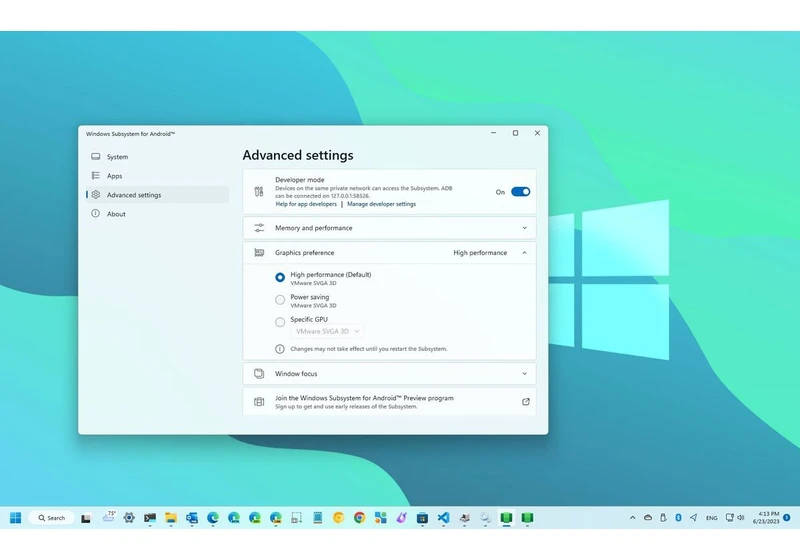Screen dimensions: 800x560
Task: Launch Edge Beta from the taskbar
Action: coord(234,518)
